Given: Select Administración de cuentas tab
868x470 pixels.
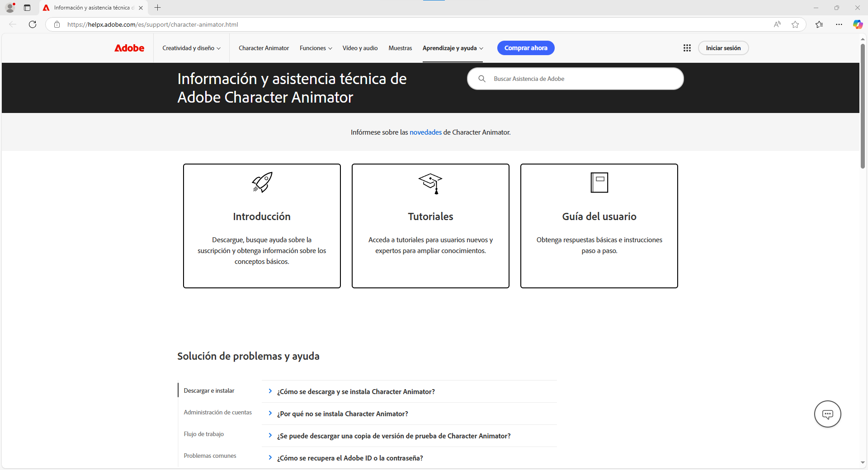Looking at the screenshot, I should [218, 412].
